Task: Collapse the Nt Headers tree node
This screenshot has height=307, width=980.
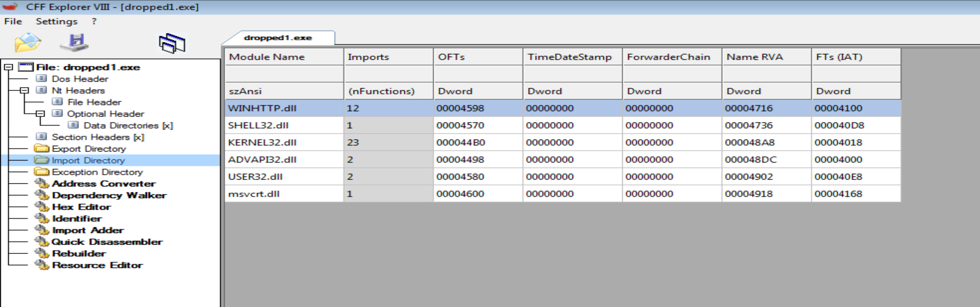Action: click(x=25, y=91)
